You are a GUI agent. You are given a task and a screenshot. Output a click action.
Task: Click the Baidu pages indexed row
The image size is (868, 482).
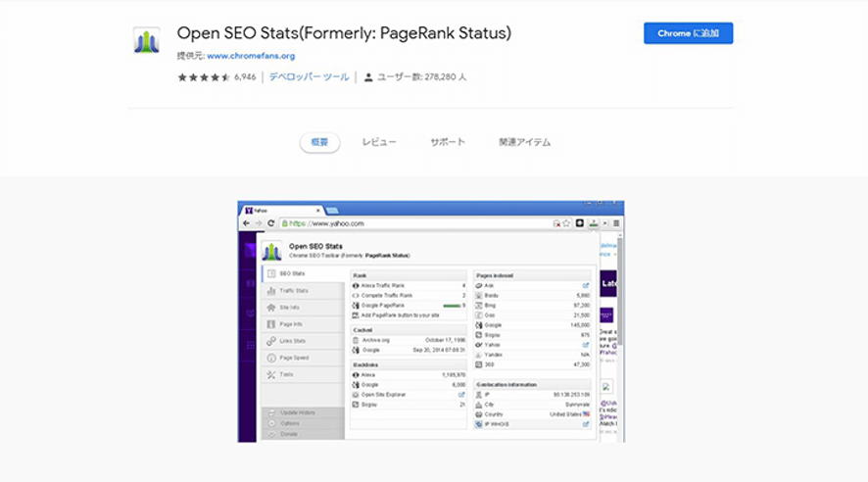click(x=533, y=296)
